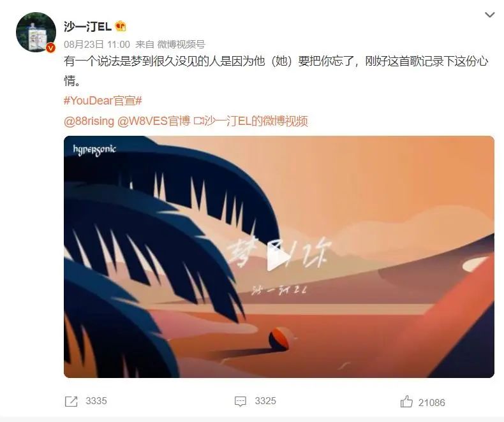Click the small video camera icon before the video link
Viewport: 504px width, 422px height.
click(199, 121)
